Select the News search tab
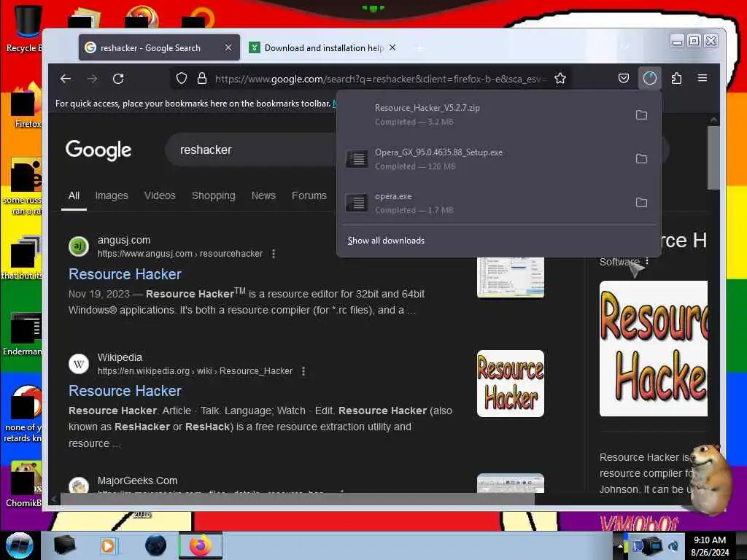Image resolution: width=747 pixels, height=560 pixels. click(x=263, y=195)
